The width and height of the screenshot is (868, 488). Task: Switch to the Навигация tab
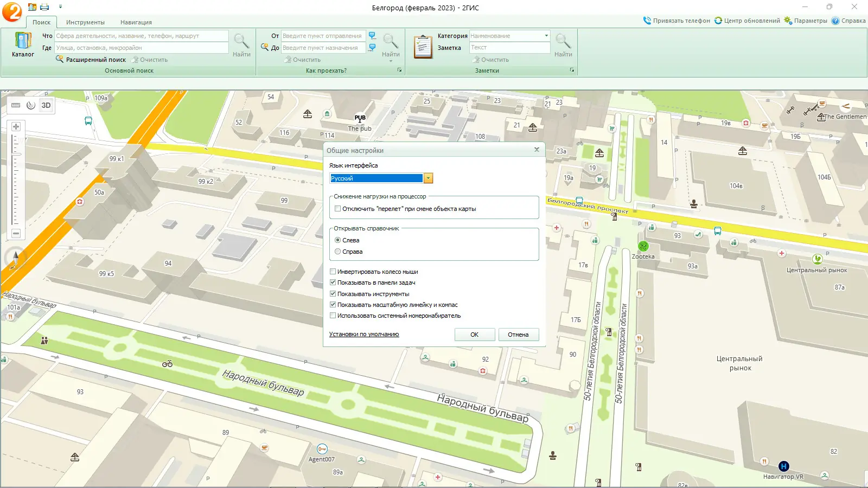136,22
